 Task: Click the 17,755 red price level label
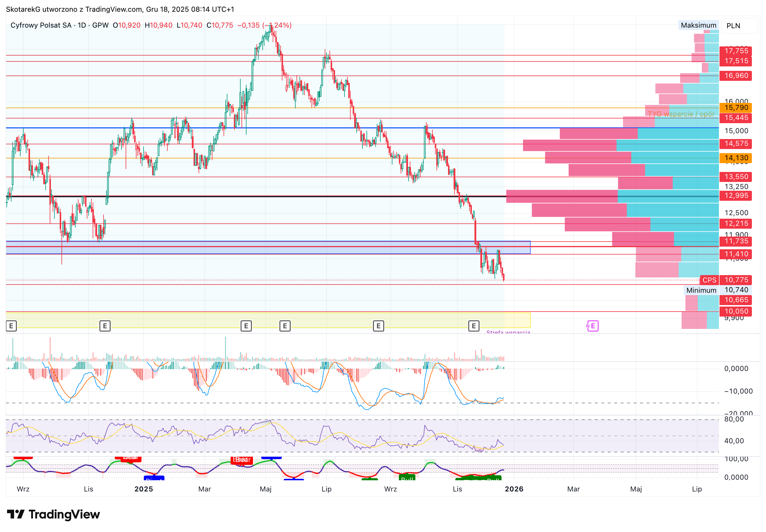click(736, 51)
